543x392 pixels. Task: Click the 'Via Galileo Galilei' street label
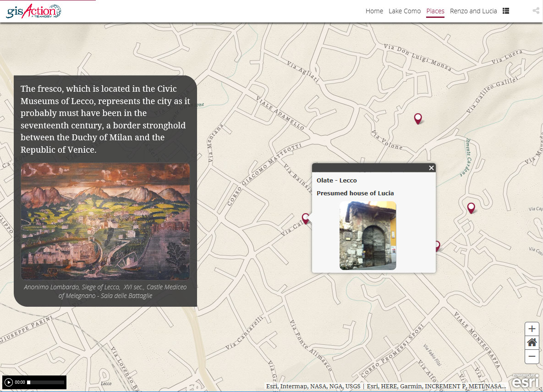coord(492,94)
